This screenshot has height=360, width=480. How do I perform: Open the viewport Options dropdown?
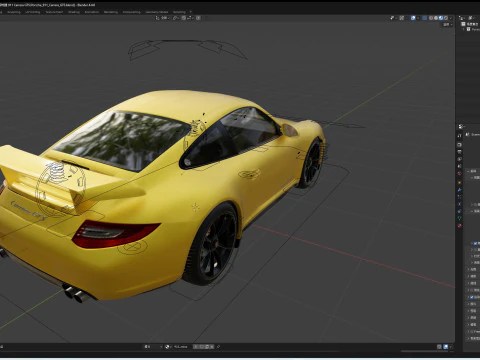[x=447, y=25]
